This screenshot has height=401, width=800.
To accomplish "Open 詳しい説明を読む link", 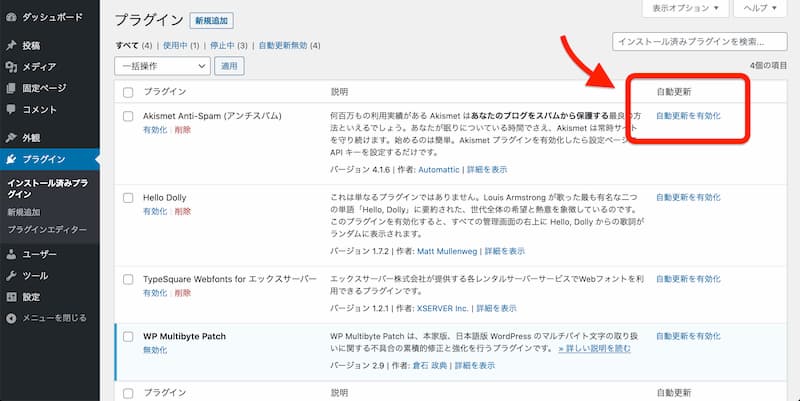I will click(594, 348).
